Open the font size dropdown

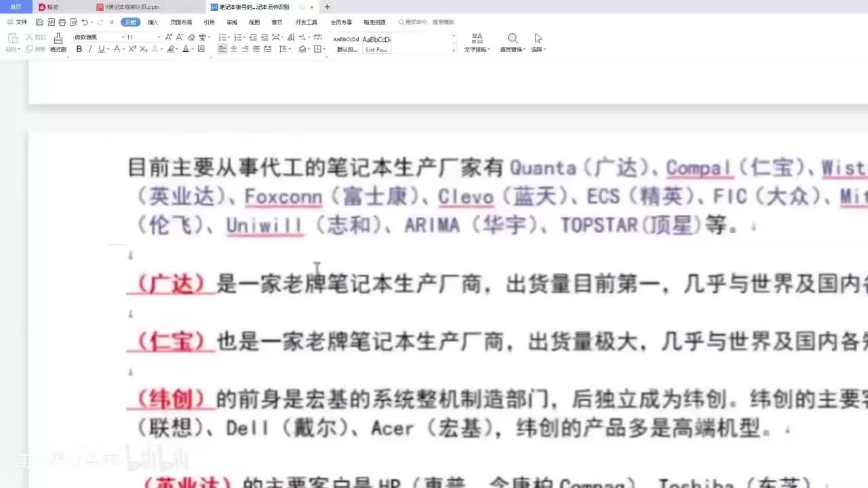click(x=159, y=37)
